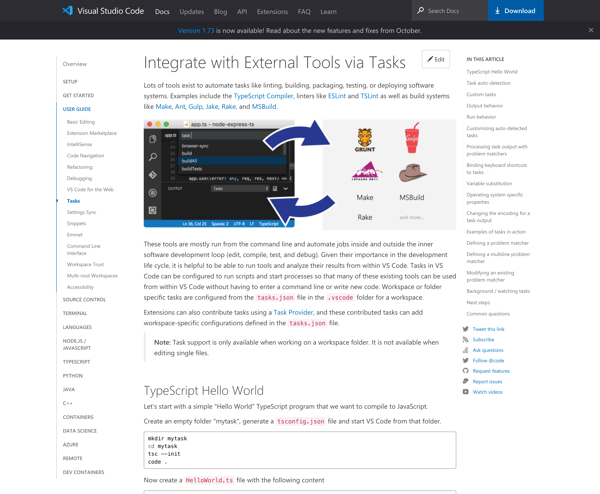This screenshot has height=494, width=600.
Task: Click the search magnifier icon in header
Action: point(421,10)
